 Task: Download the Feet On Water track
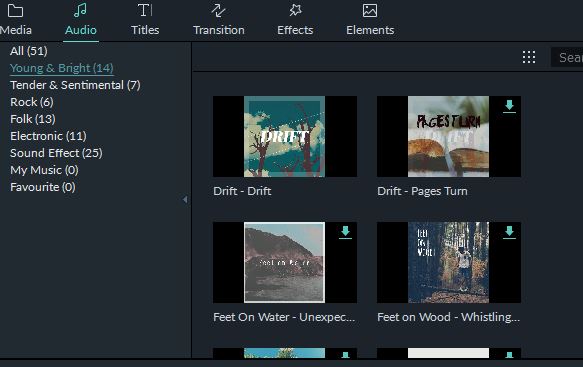click(x=345, y=232)
